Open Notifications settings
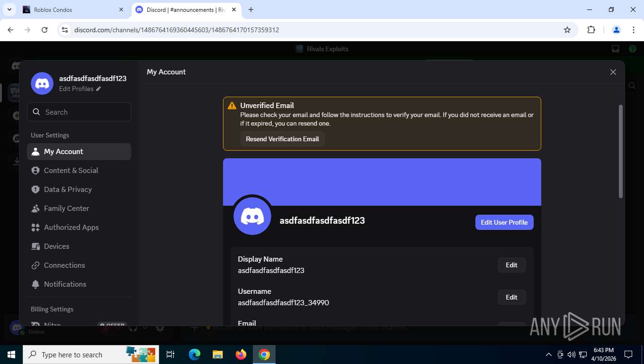 point(79,284)
